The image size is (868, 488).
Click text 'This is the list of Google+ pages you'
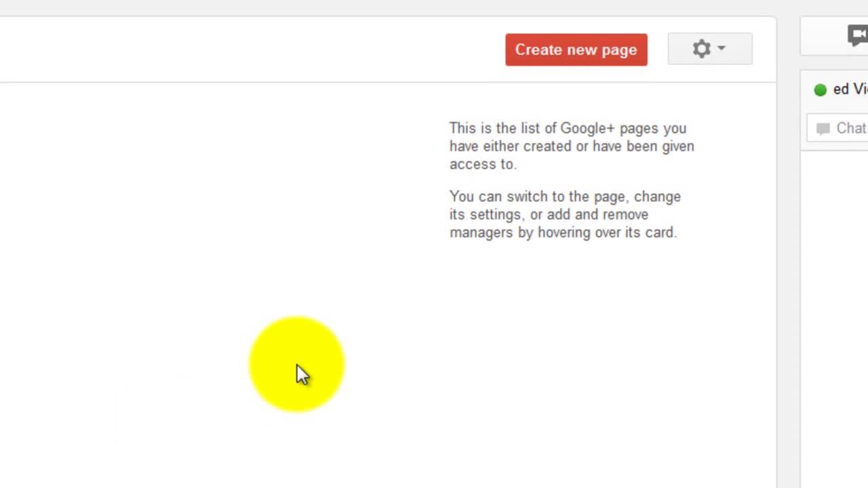pos(568,128)
